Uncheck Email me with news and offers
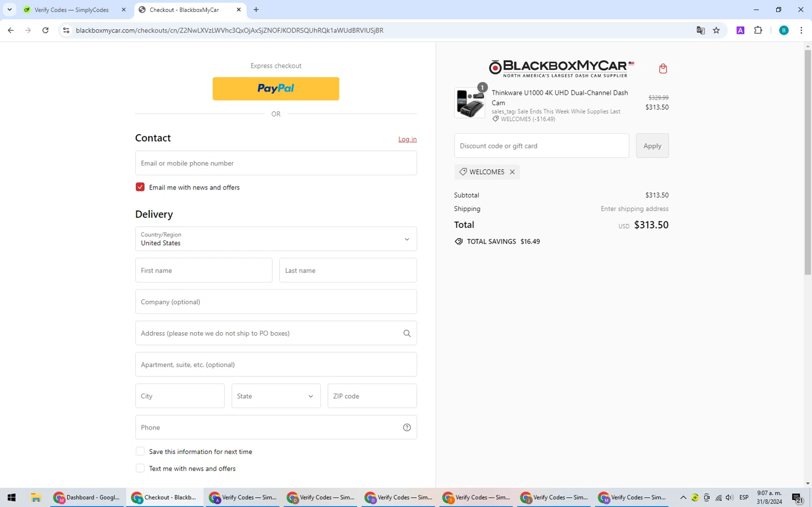This screenshot has width=812, height=507. point(140,187)
